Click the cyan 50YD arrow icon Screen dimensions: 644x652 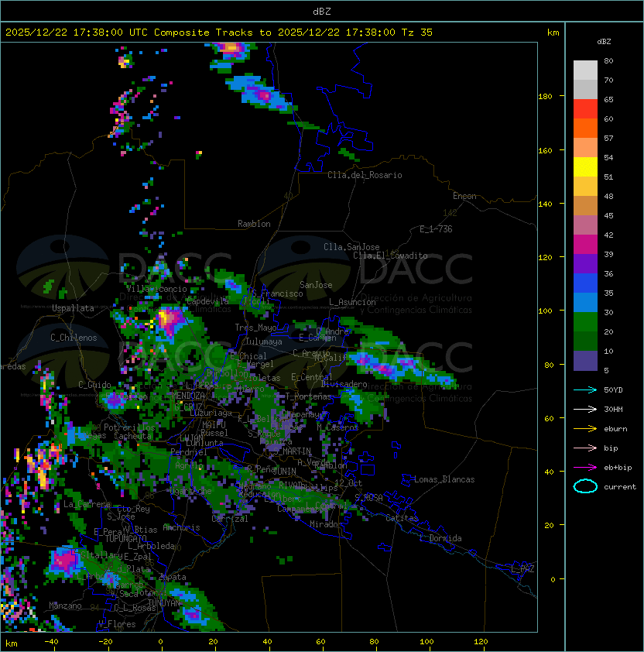click(x=585, y=390)
